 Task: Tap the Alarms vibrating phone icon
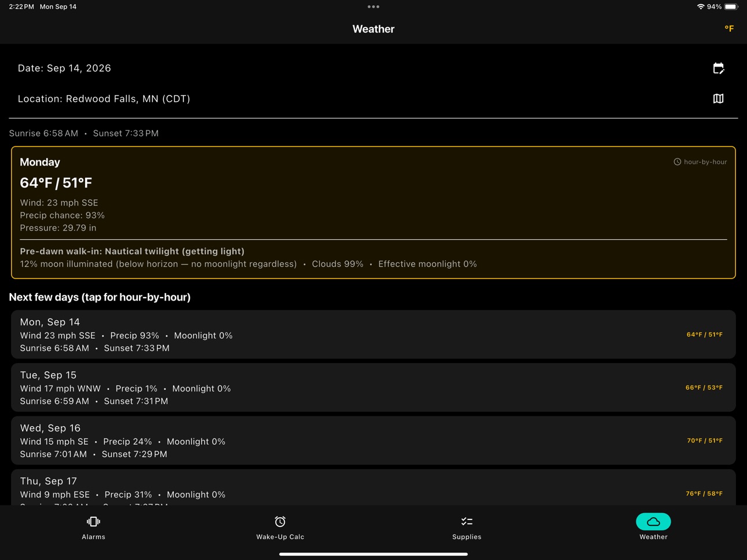[x=93, y=522]
